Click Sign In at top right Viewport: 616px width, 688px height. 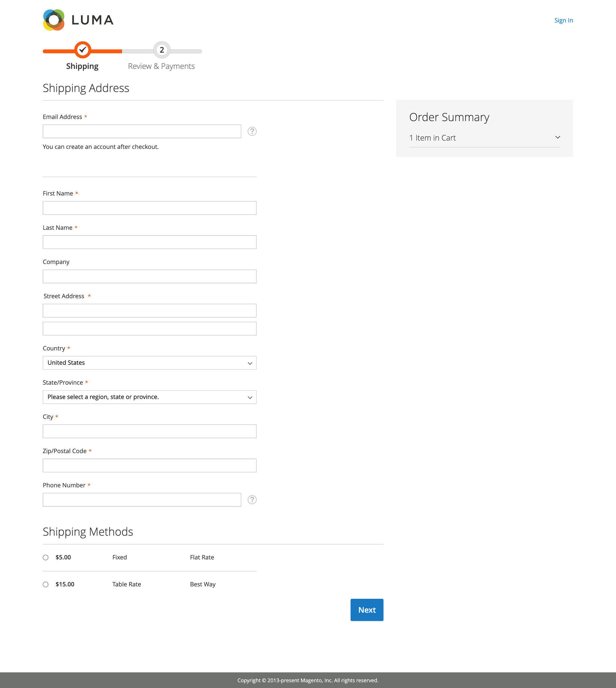point(562,20)
